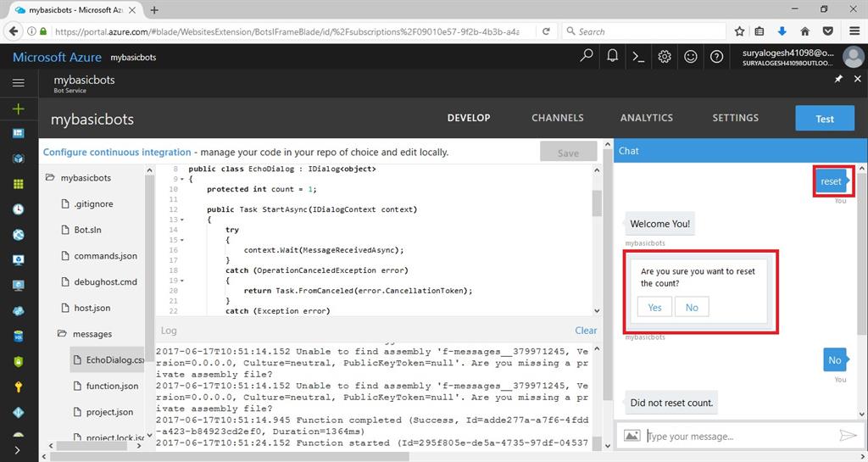Click the image upload icon in chat
868x462 pixels.
(x=632, y=436)
